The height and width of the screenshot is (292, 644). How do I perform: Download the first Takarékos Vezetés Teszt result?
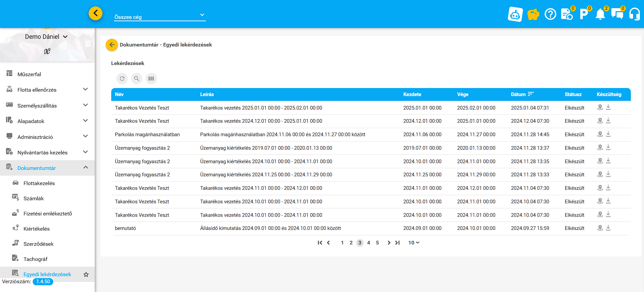click(x=608, y=107)
